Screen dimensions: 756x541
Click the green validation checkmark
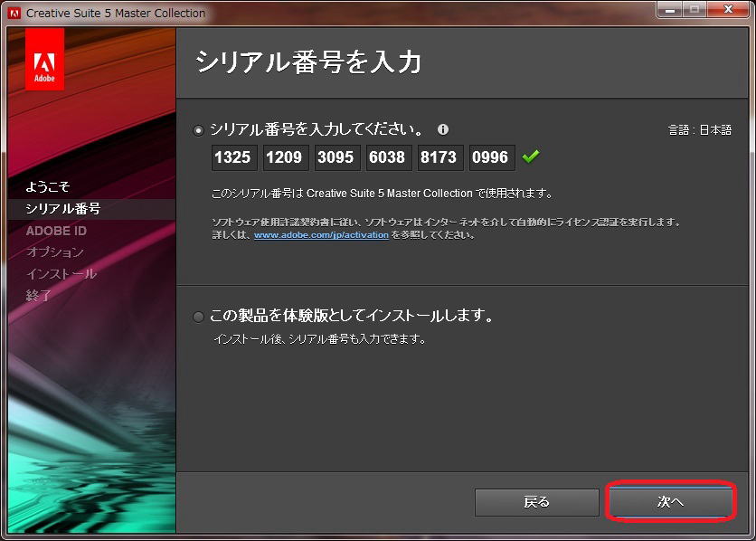click(531, 157)
